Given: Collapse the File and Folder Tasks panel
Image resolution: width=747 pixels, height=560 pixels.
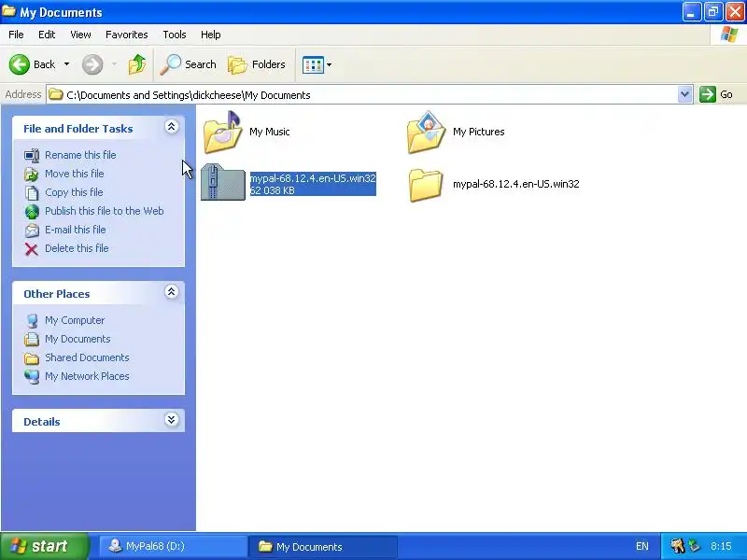Looking at the screenshot, I should tap(172, 127).
